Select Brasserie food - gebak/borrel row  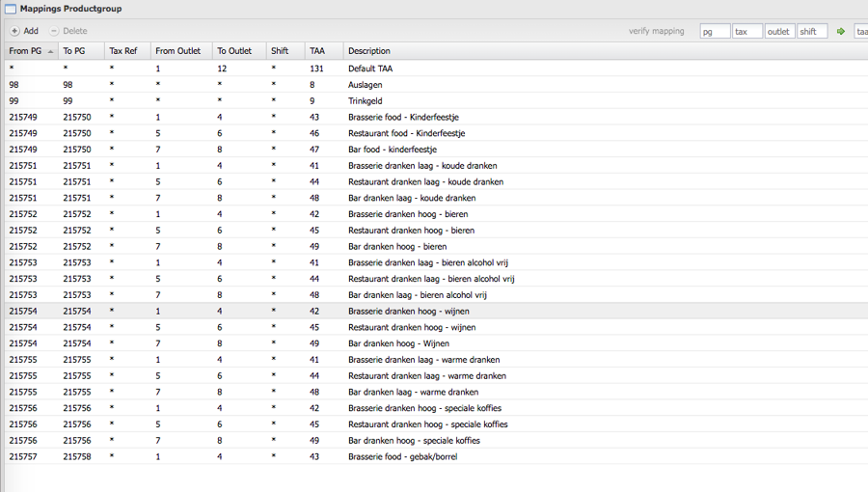click(402, 456)
